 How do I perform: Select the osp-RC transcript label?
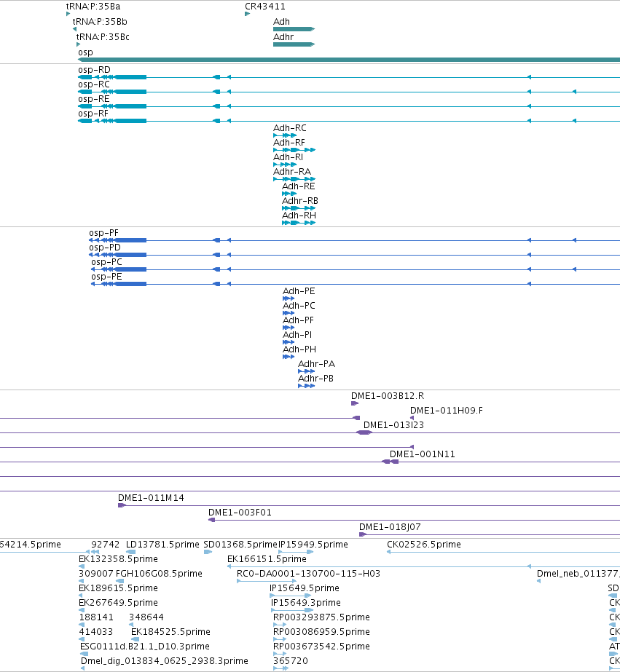point(94,84)
